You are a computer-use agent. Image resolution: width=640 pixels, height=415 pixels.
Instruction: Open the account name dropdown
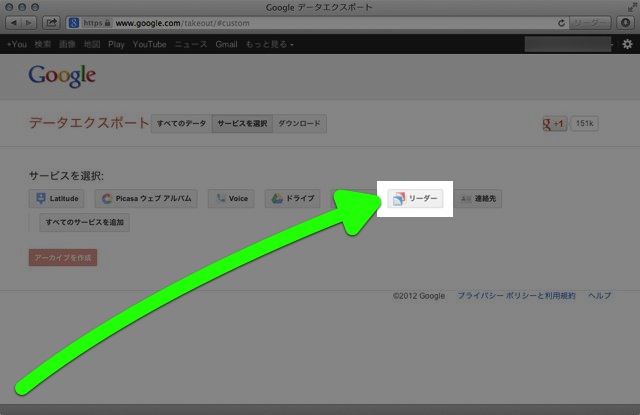coord(569,44)
